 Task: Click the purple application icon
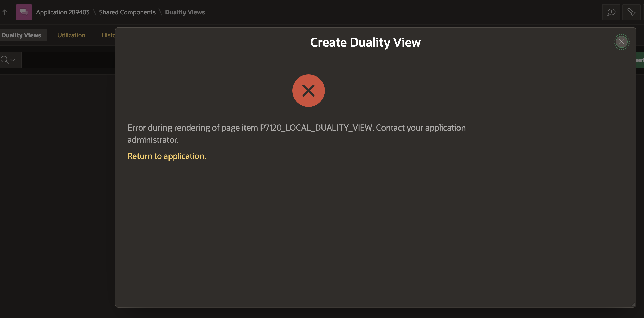pos(24,12)
